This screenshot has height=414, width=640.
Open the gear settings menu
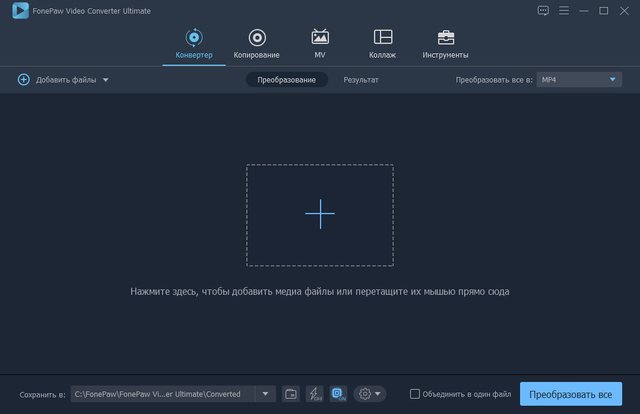click(368, 394)
